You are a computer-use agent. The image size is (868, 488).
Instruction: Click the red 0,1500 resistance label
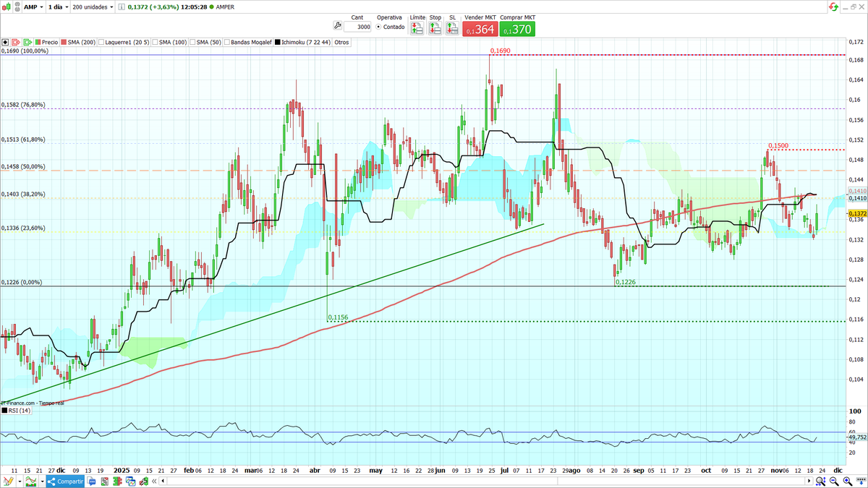[778, 146]
